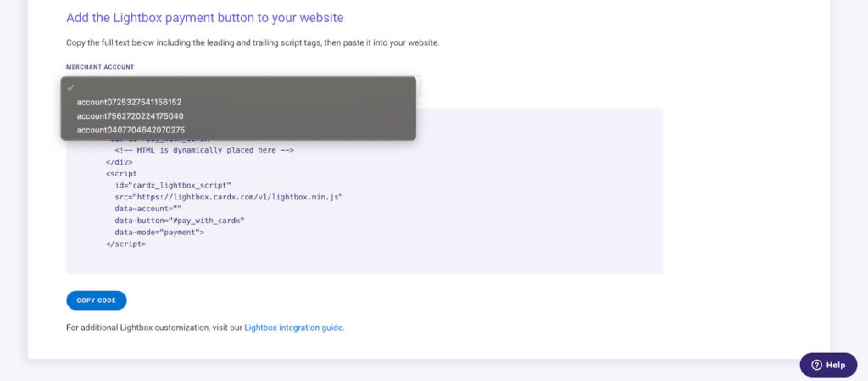Click the closing </script> tag in the code
The width and height of the screenshot is (868, 381).
tap(125, 244)
